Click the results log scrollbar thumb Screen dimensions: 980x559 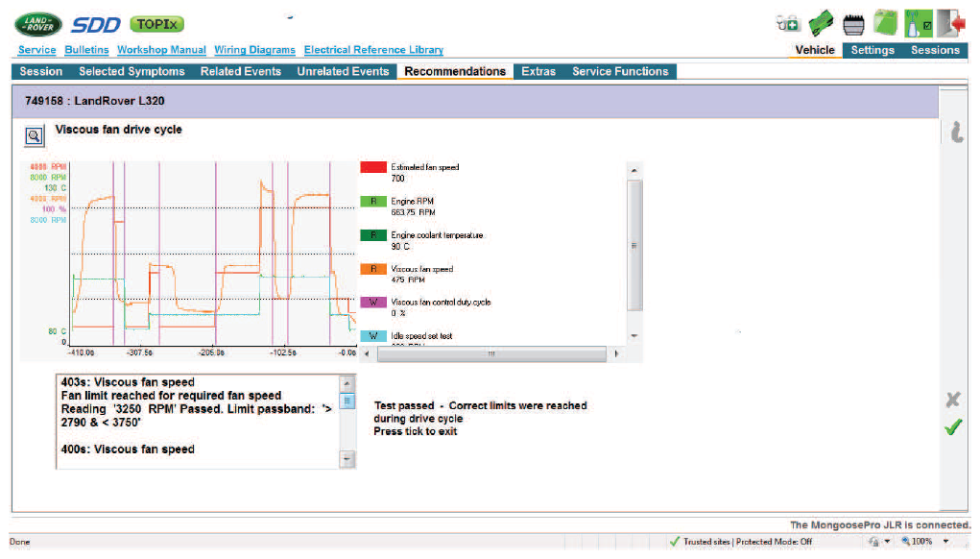347,401
